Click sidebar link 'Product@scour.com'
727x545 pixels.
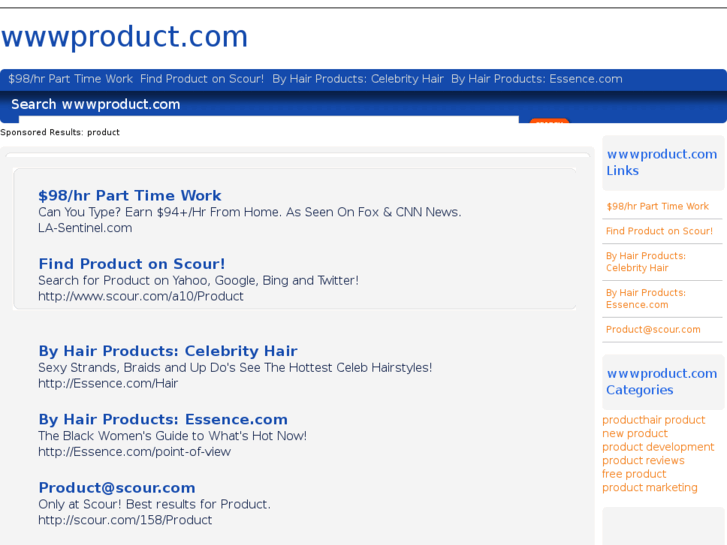(x=653, y=329)
